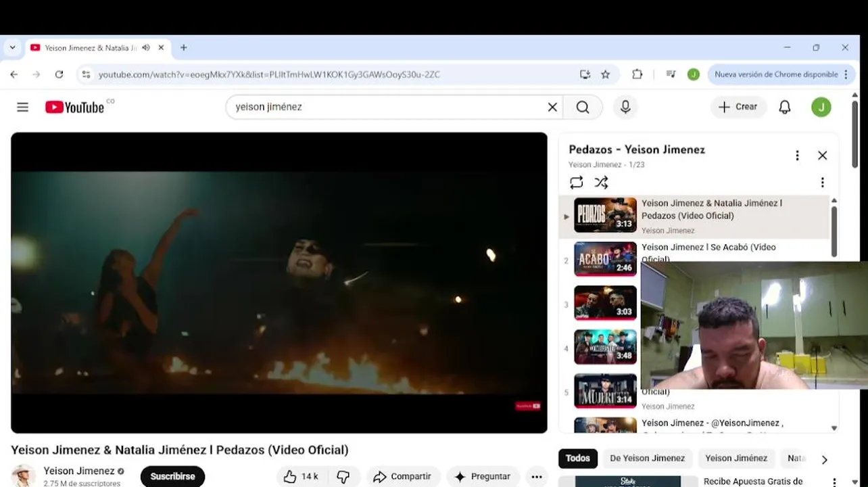Click the Suscribirse button

[172, 476]
